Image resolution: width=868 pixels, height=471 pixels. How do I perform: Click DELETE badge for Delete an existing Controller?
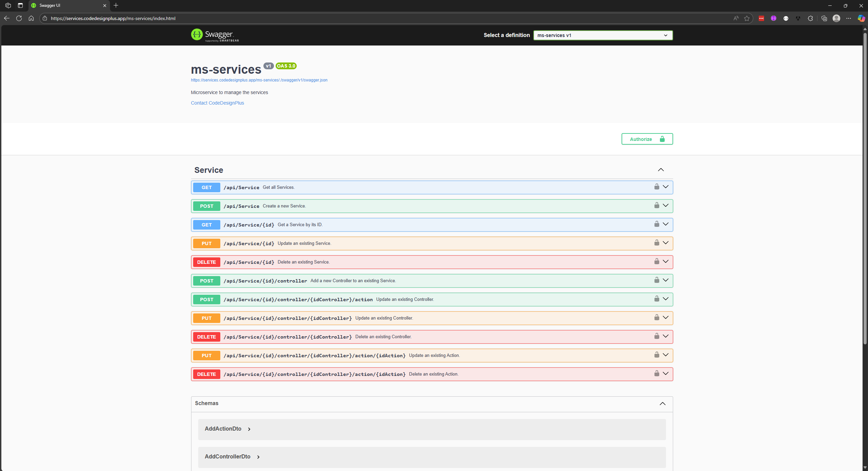(x=206, y=337)
